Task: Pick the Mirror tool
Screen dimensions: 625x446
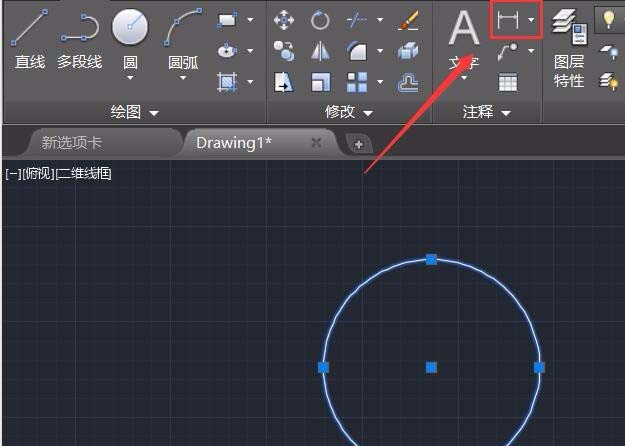Action: tap(320, 51)
